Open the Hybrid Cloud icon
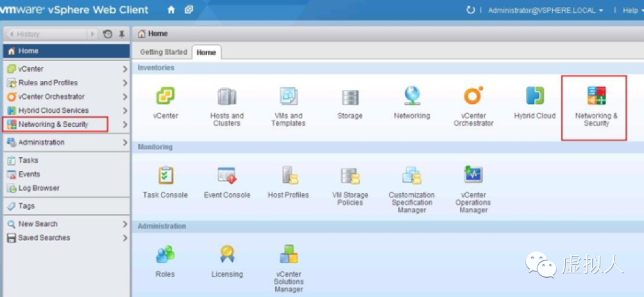644x297 pixels. (535, 96)
